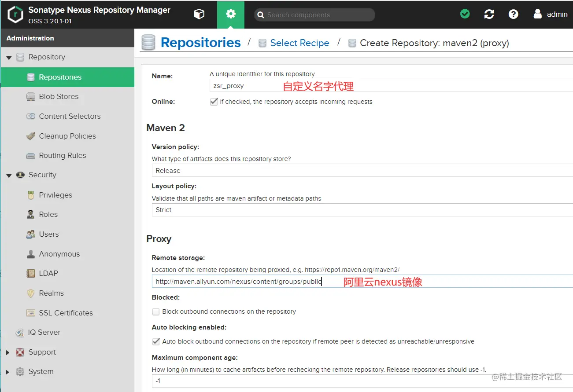Collapse the Security tree section arrow

click(9, 176)
